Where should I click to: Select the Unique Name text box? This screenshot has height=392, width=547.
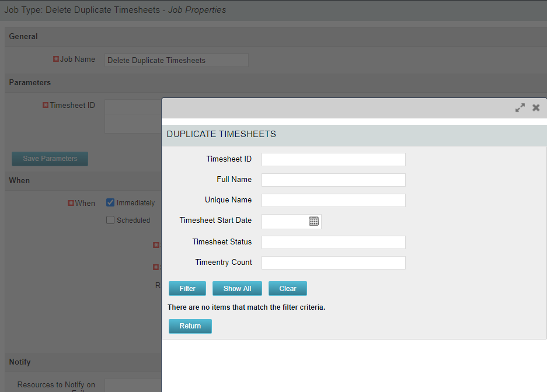(333, 200)
